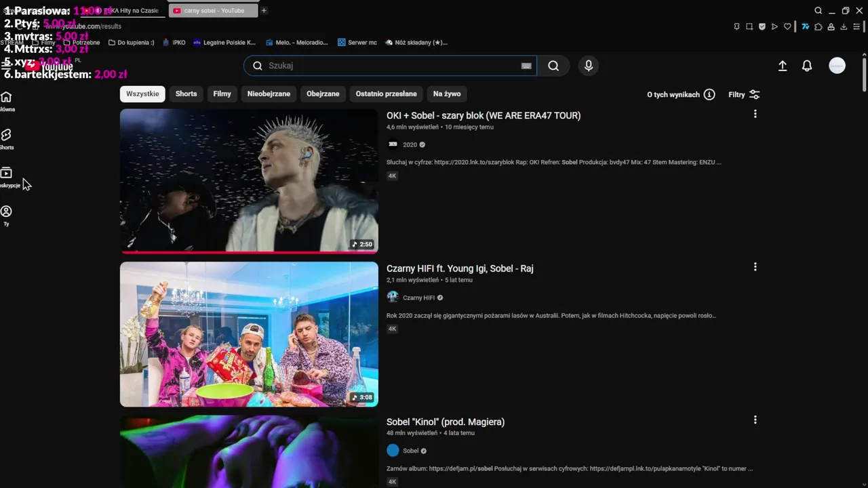The image size is (868, 488).
Task: Open the 'Do kupienia :)' bookmarks folder
Action: [x=131, y=42]
